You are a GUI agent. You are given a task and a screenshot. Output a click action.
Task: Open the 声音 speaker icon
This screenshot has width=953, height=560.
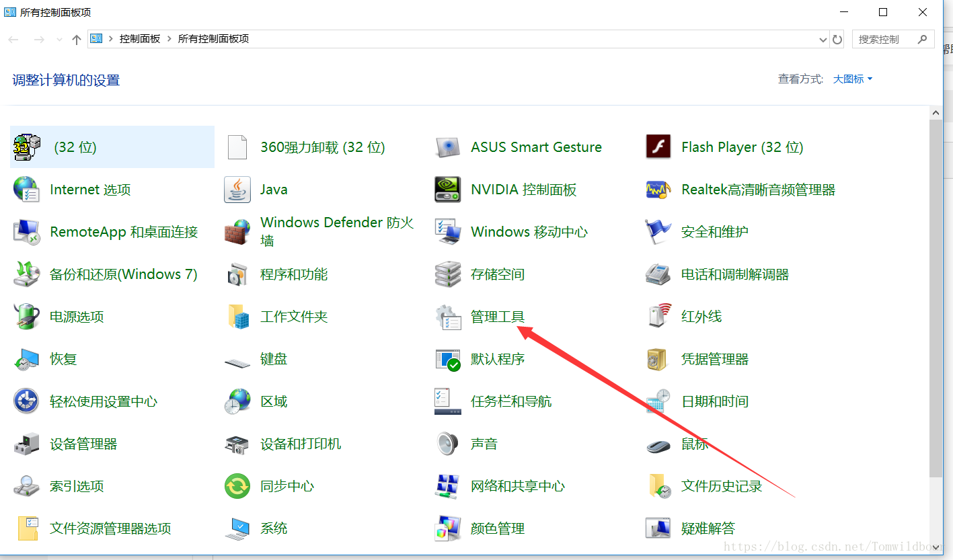point(448,444)
